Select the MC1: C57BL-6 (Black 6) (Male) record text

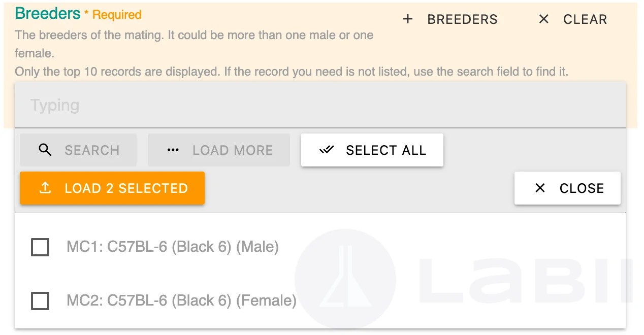[173, 247]
